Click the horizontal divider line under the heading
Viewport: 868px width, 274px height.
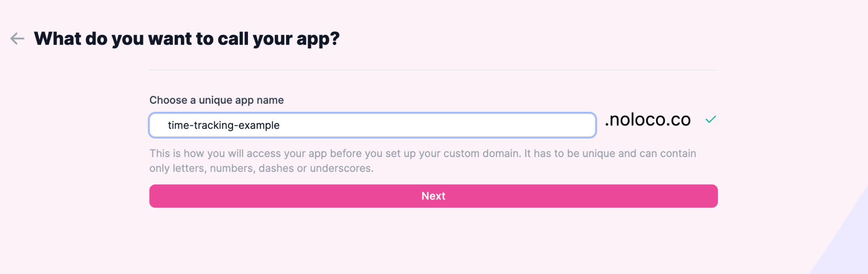433,70
